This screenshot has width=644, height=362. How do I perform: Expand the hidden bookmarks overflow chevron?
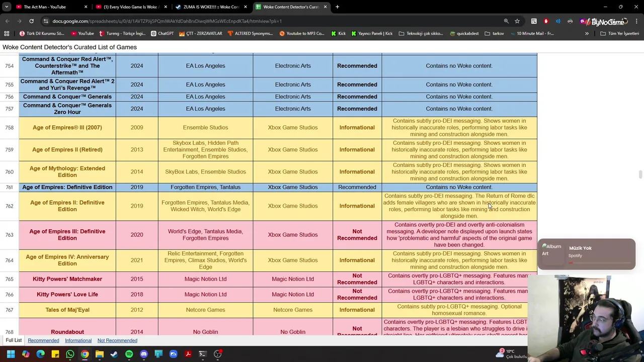(587, 34)
